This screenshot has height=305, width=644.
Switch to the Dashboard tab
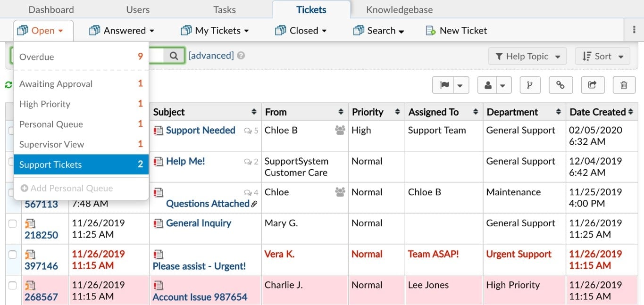coord(51,9)
